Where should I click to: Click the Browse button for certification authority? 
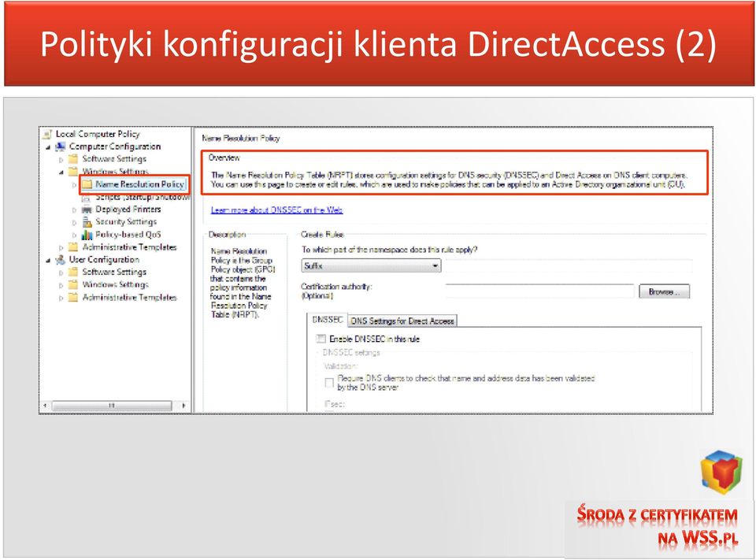pos(665,291)
